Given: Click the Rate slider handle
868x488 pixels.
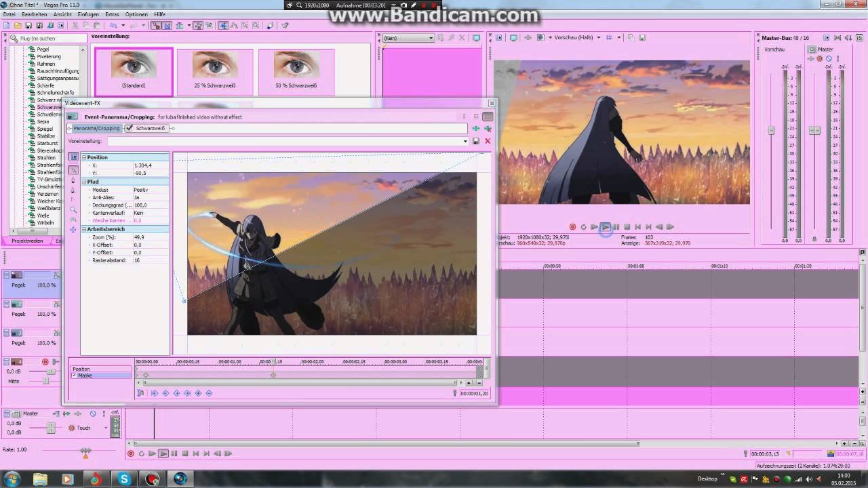Looking at the screenshot, I should pyautogui.click(x=85, y=451).
